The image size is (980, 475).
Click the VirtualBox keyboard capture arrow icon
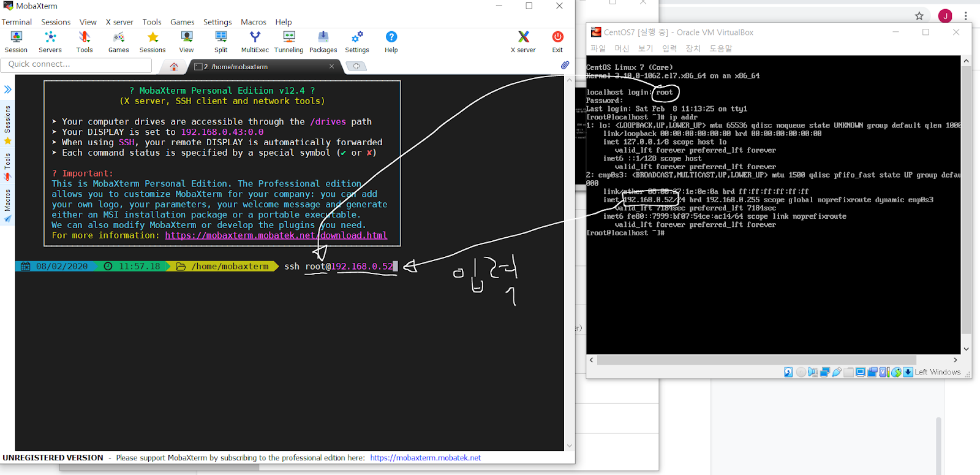908,372
